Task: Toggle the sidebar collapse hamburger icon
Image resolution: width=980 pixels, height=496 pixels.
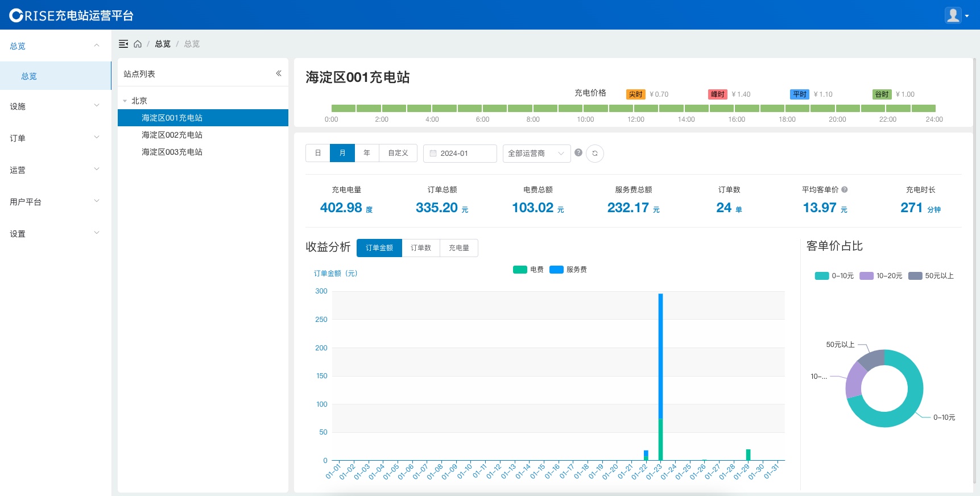Action: click(123, 44)
